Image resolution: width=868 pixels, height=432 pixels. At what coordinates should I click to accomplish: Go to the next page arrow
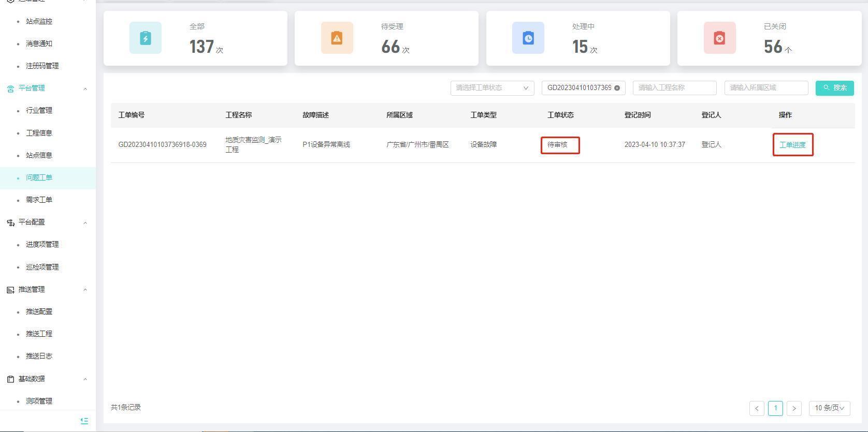point(794,408)
